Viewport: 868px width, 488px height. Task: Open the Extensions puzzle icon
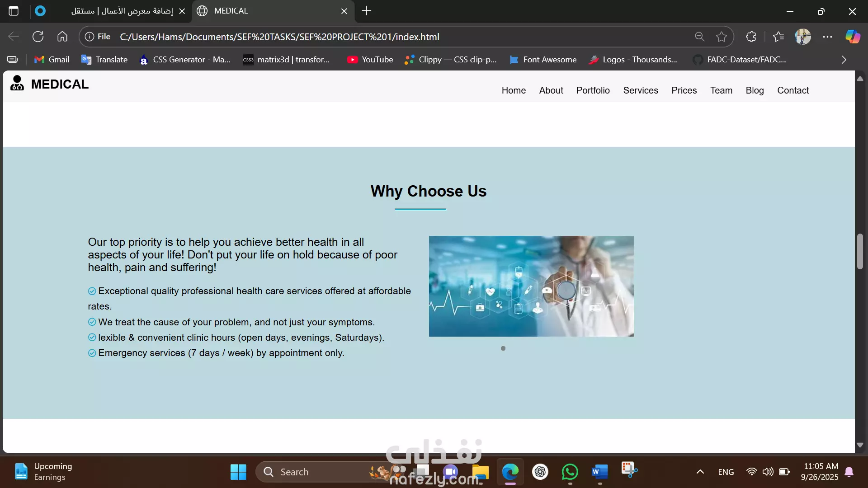tap(751, 37)
